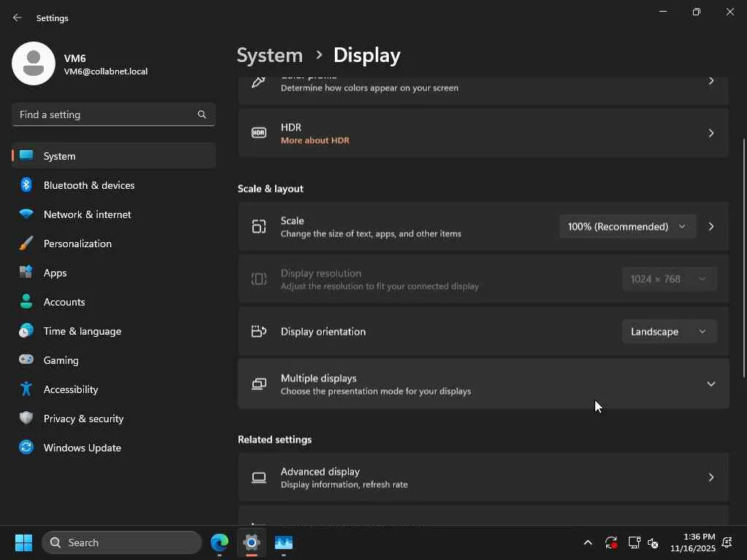Image resolution: width=747 pixels, height=560 pixels.
Task: Open the Display orientation Landscape dropdown
Action: 668,332
